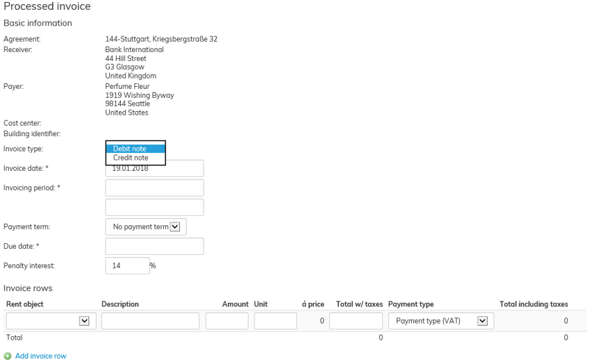The image size is (594, 364).
Task: Click the á price column header
Action: coord(313,304)
